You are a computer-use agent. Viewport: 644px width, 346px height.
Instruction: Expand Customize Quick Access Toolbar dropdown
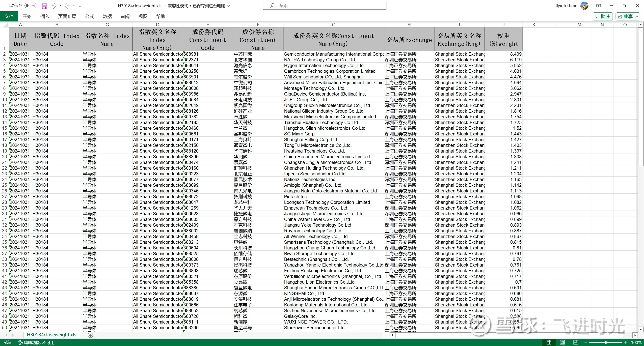[80, 6]
